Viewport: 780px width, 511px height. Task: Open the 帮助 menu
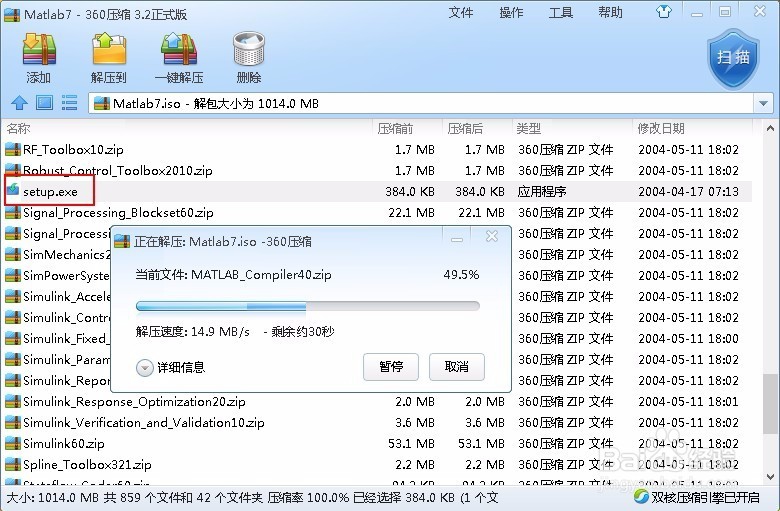click(610, 12)
